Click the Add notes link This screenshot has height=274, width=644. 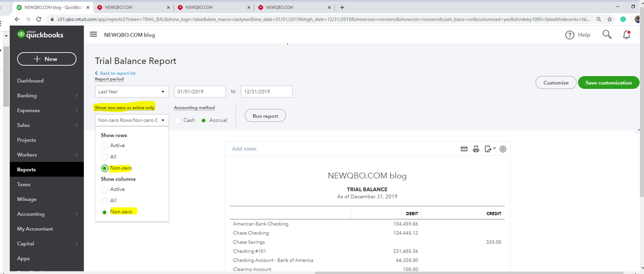[x=244, y=149]
